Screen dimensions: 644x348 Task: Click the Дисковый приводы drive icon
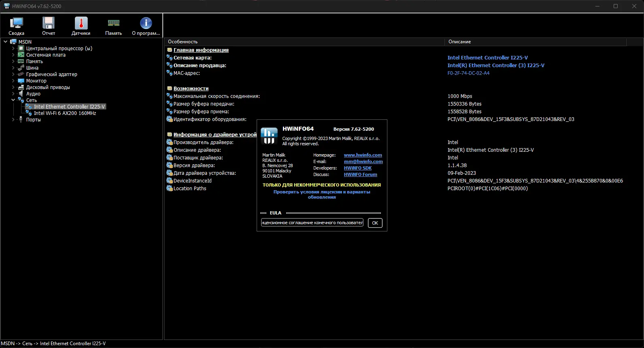21,87
